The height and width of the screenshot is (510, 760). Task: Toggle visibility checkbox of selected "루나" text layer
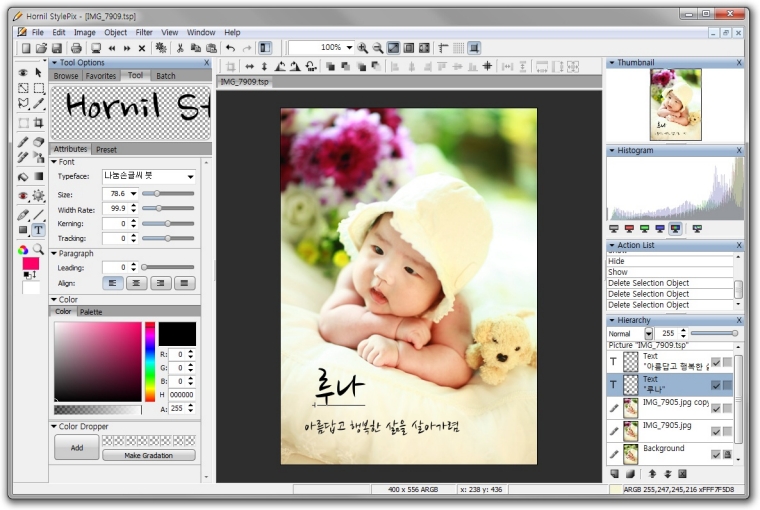point(716,385)
